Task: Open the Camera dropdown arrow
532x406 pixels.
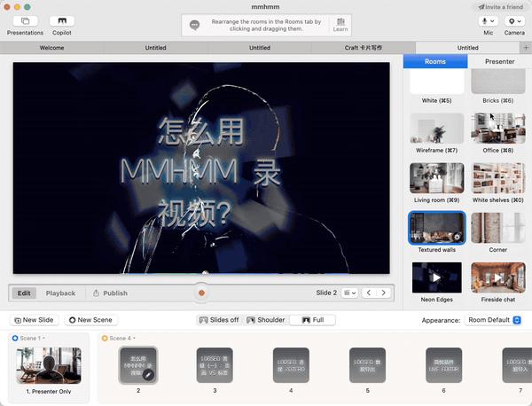Action: coord(520,21)
